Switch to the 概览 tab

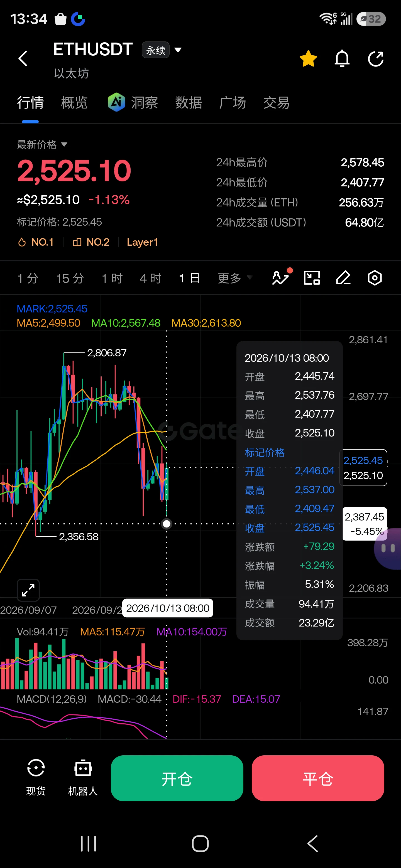(x=74, y=102)
